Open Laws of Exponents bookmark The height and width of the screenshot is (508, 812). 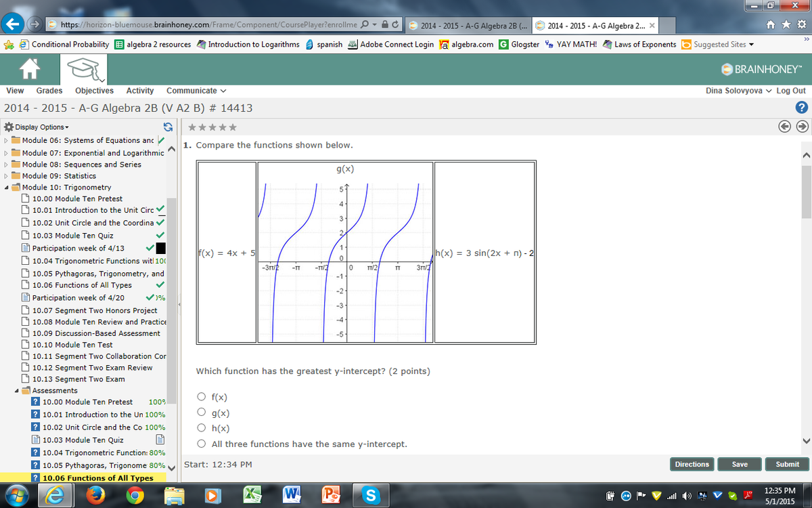[639, 44]
